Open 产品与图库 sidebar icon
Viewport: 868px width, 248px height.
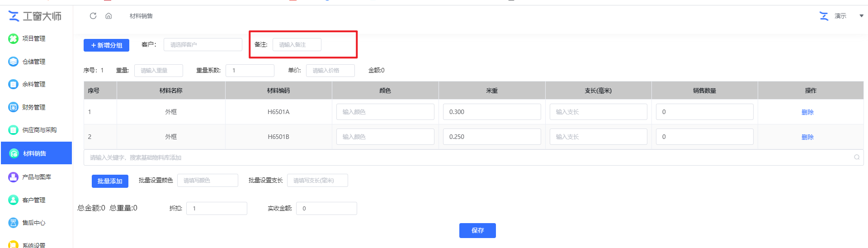pos(14,177)
